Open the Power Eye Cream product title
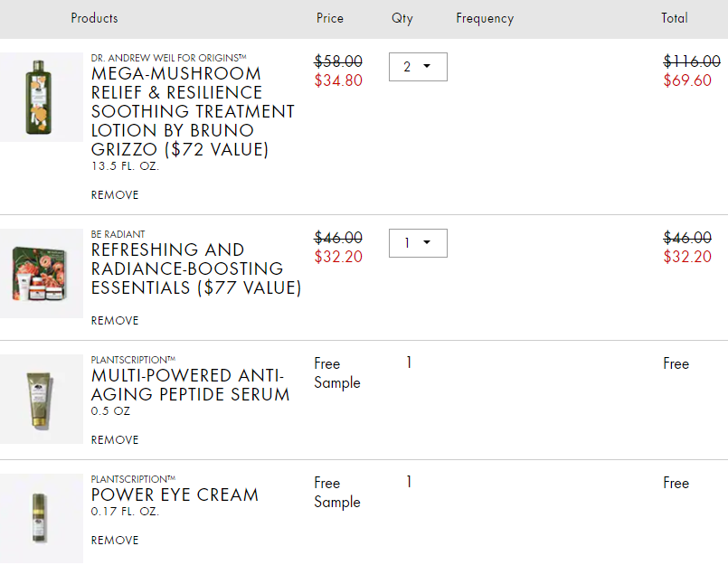 [x=175, y=494]
